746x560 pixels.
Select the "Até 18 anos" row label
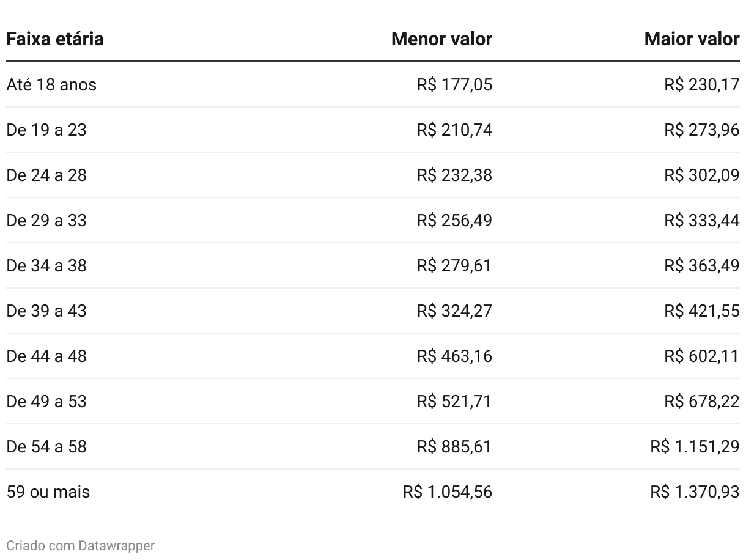click(51, 84)
